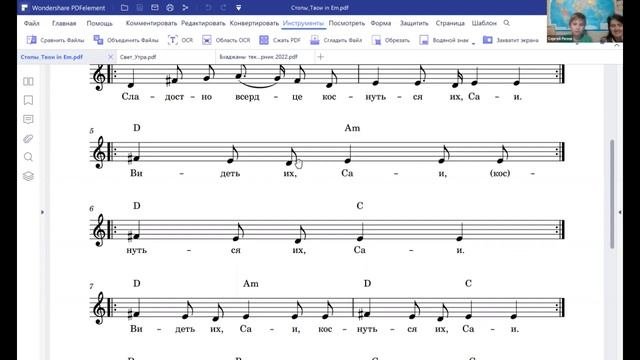Switch to the Комментировать tab
Image resolution: width=640 pixels, height=360 pixels.
pos(151,23)
